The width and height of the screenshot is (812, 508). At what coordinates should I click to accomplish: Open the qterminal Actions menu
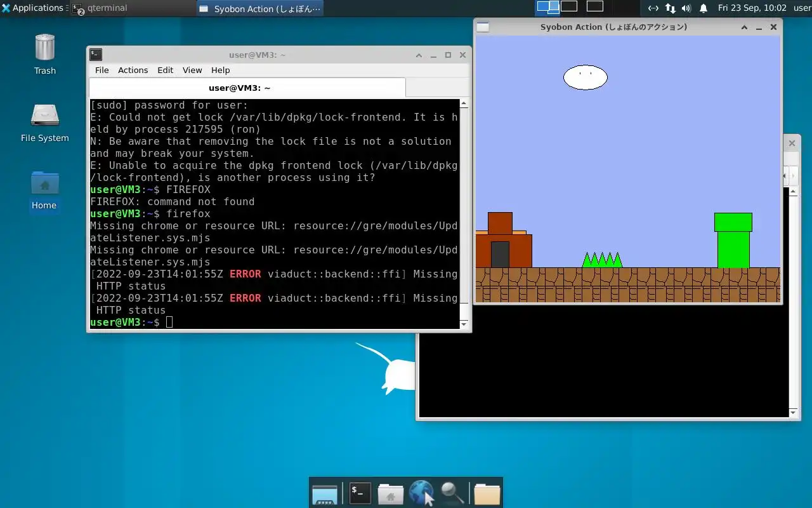[133, 70]
